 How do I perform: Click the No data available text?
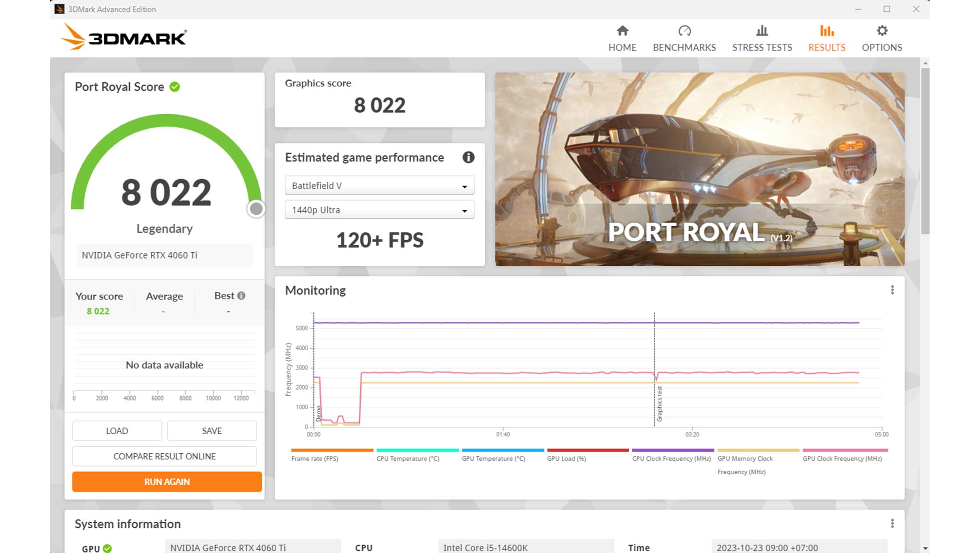tap(164, 365)
